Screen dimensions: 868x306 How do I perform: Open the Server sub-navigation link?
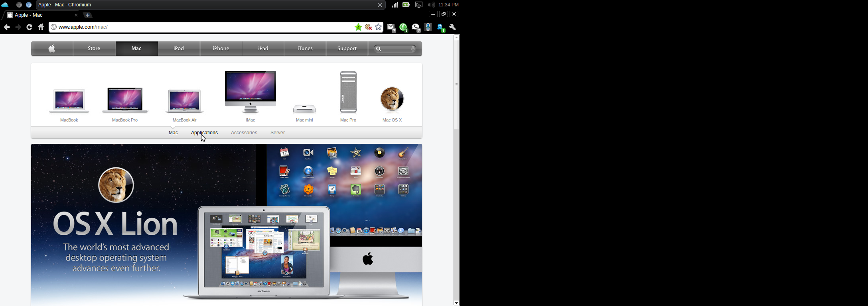(x=278, y=133)
